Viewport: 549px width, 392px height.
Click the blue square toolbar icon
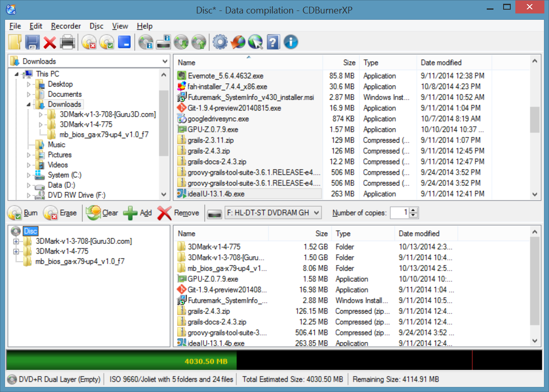coord(125,42)
